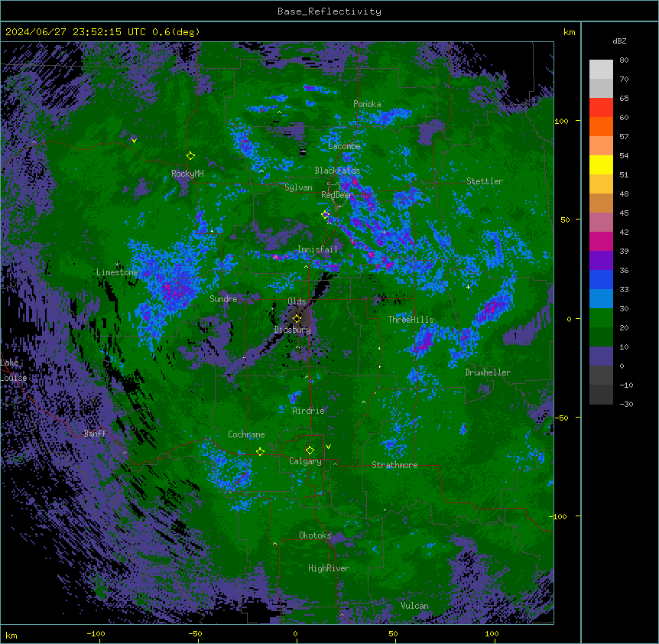Select the Innisfail city label

318,249
